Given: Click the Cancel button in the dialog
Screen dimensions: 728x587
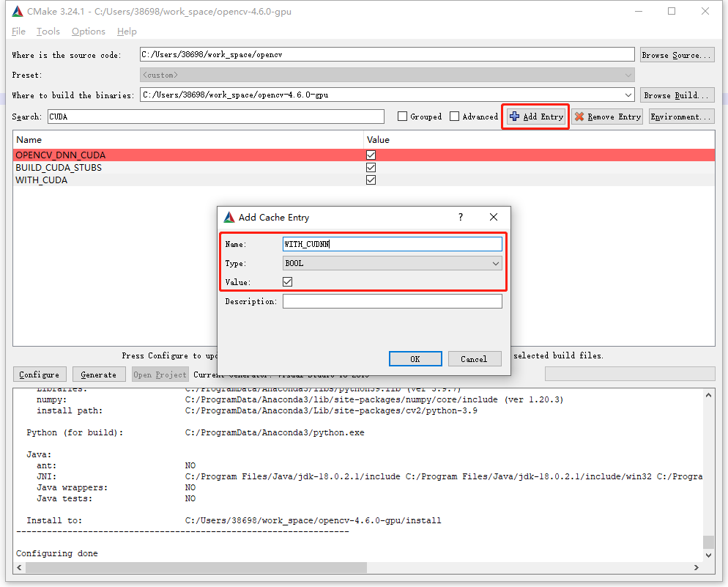Looking at the screenshot, I should pos(474,359).
